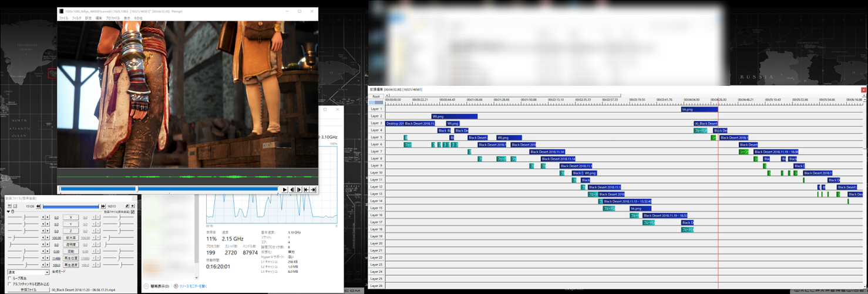Click the X parameter button
The width and height of the screenshot is (868, 294).
[x=71, y=218]
